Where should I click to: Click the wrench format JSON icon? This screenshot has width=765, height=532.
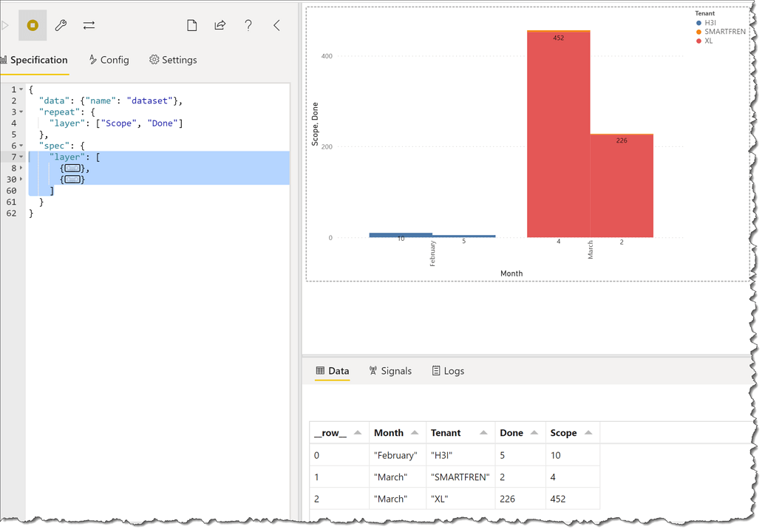pos(61,26)
